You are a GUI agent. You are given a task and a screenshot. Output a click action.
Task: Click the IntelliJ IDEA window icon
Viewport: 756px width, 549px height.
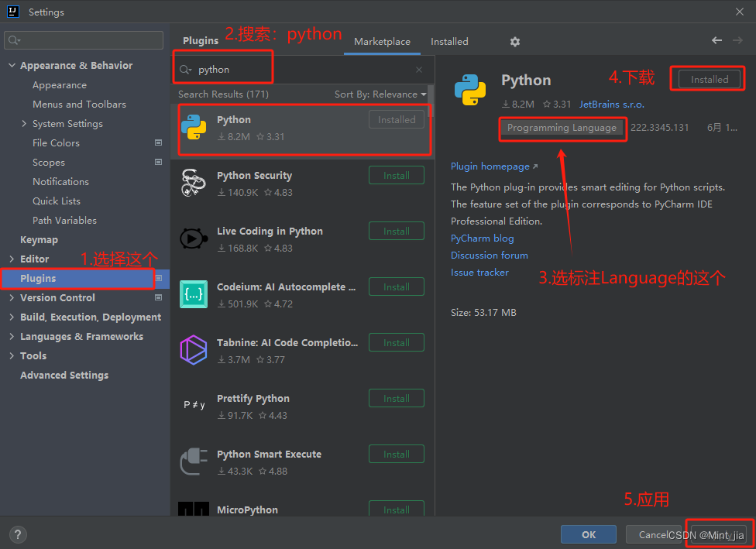12,12
